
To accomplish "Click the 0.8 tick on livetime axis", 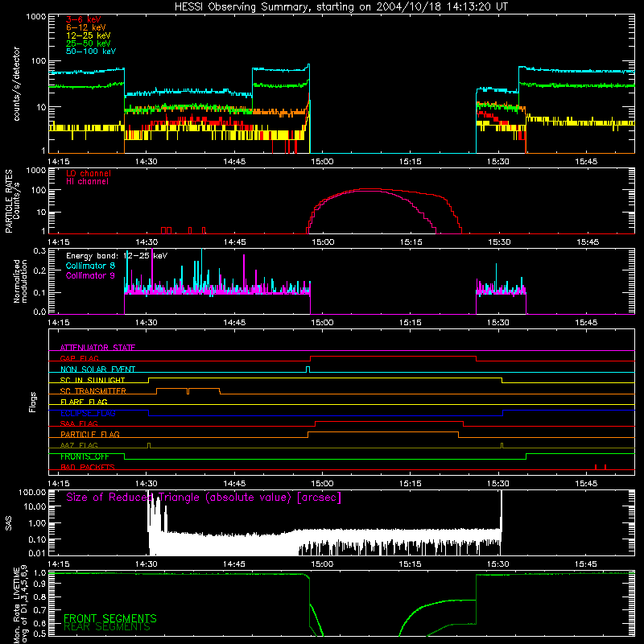I will pyautogui.click(x=39, y=597).
